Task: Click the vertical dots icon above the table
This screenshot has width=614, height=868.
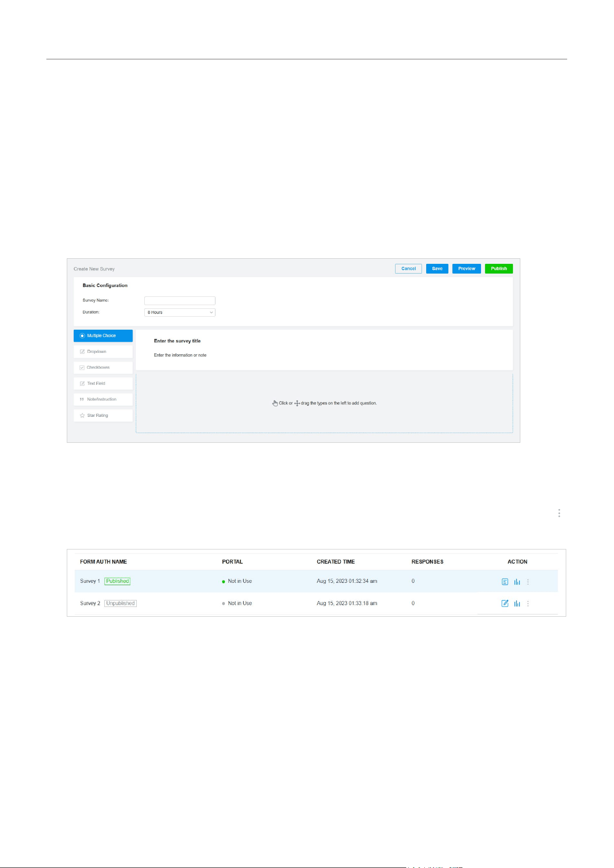Action: pos(559,513)
